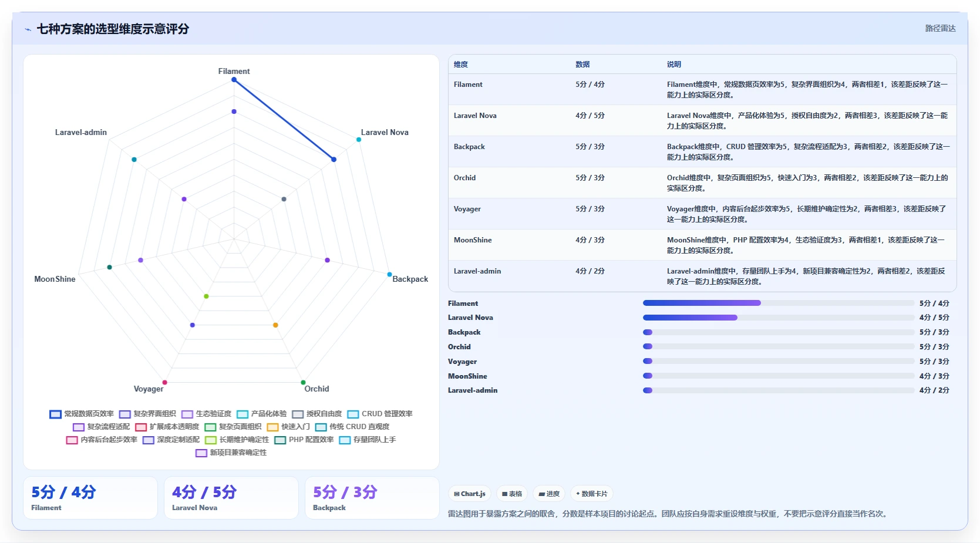Toggle the PHP 配置效率 legend entry
The width and height of the screenshot is (980, 543).
coord(304,440)
